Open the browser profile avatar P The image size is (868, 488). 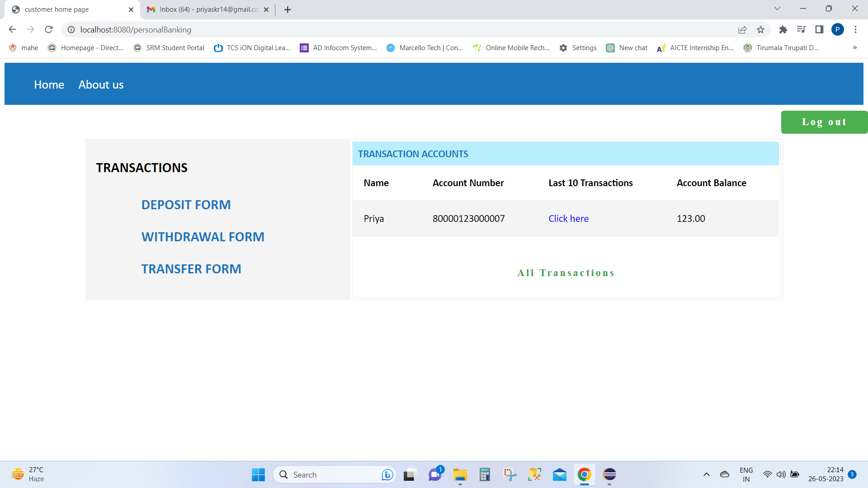pyautogui.click(x=838, y=30)
